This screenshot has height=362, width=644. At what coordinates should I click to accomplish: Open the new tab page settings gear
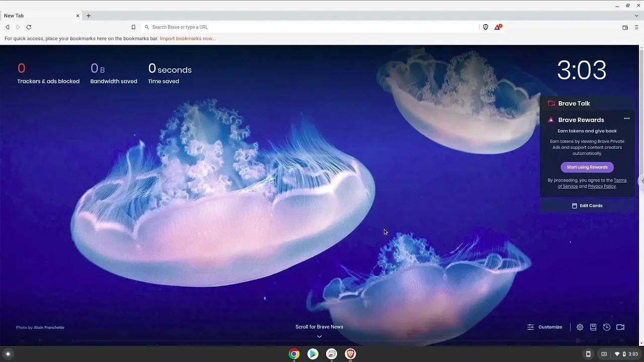coord(580,327)
